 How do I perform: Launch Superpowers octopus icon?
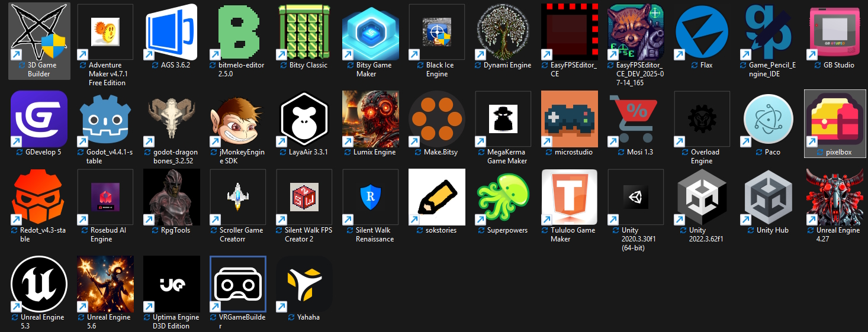pyautogui.click(x=503, y=197)
